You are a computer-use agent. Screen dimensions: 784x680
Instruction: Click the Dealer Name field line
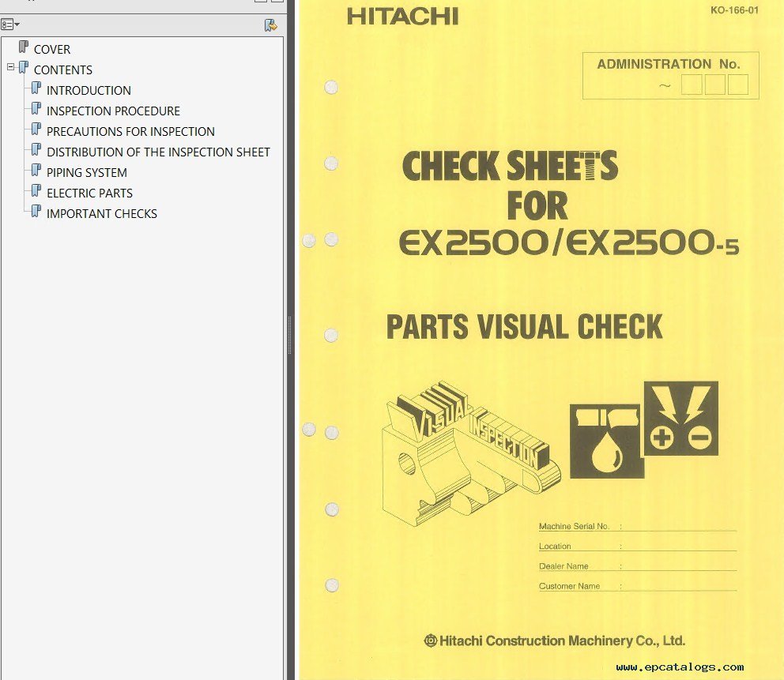638,566
